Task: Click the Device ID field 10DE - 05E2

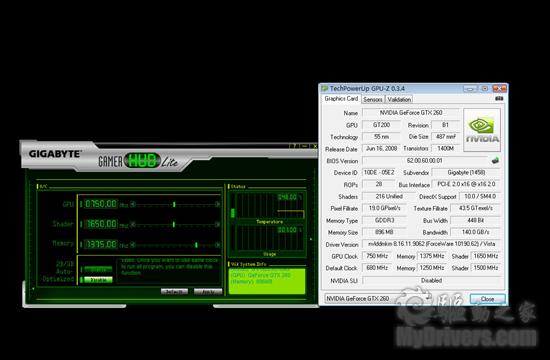Action: [379, 173]
